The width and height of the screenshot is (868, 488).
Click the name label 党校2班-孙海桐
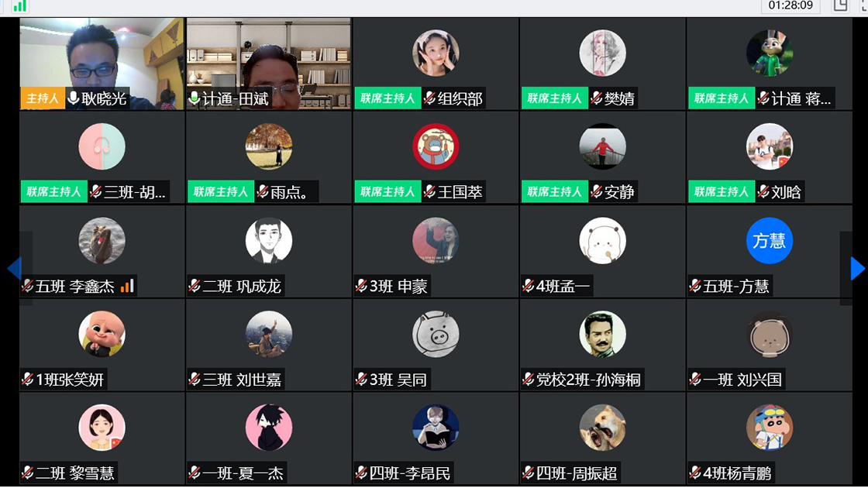588,380
